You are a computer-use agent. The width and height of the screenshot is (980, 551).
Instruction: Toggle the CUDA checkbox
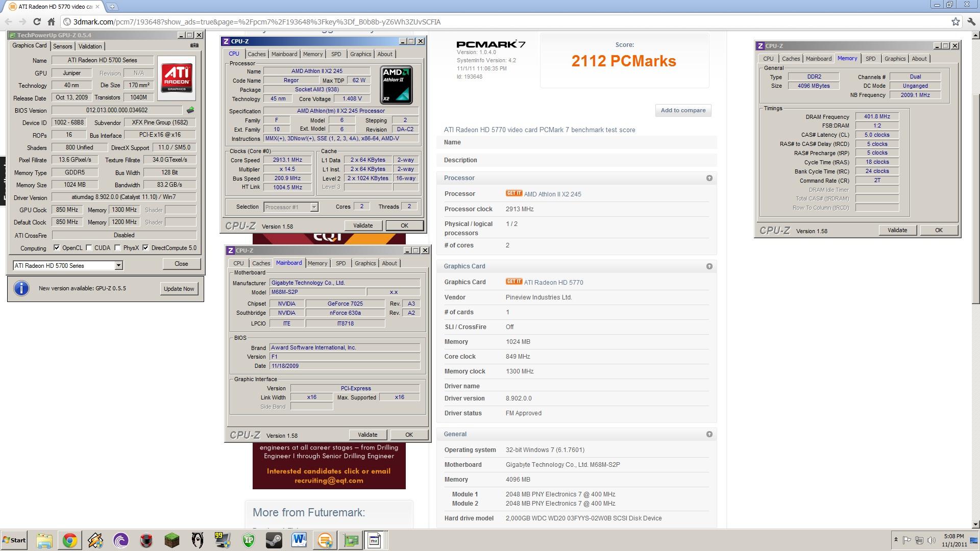[89, 248]
